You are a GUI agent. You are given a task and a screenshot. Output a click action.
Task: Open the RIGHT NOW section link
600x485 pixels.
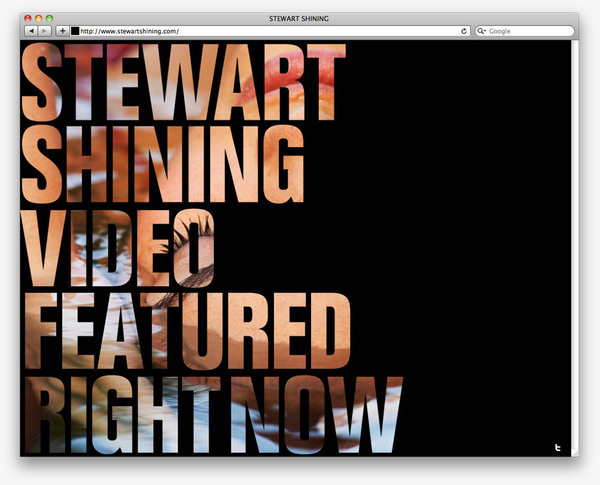214,415
